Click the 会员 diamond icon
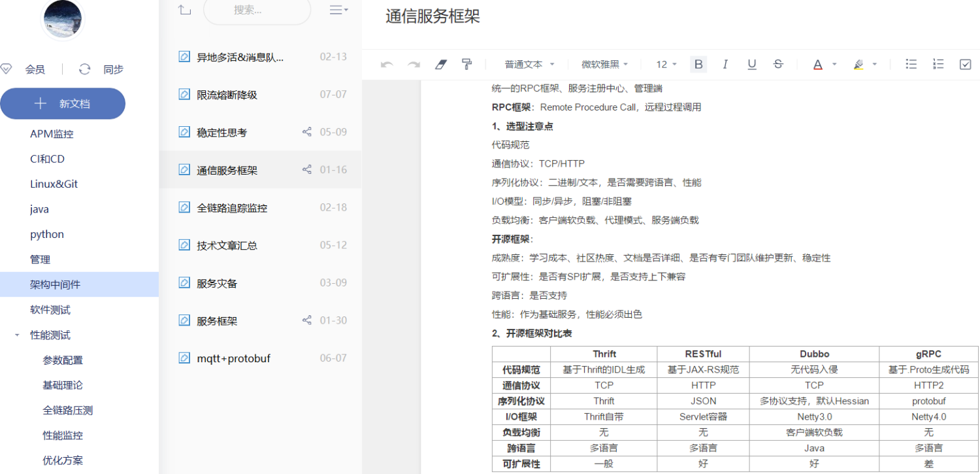 click(7, 69)
